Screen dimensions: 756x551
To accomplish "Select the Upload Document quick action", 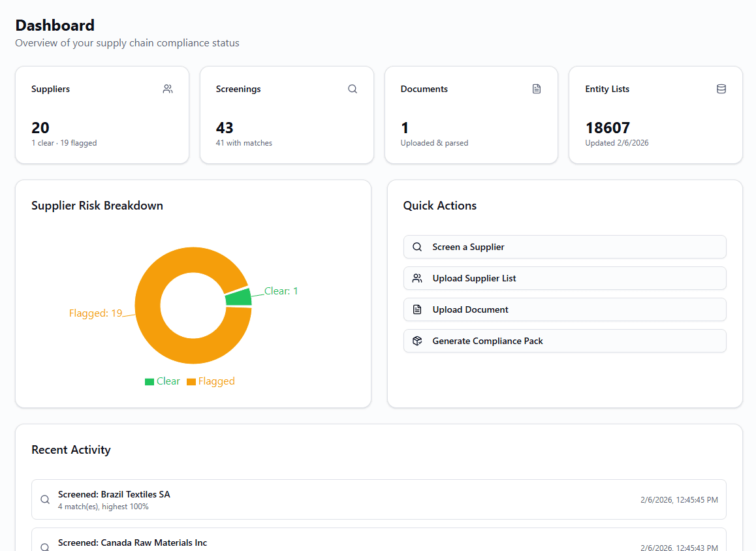I will pos(565,309).
